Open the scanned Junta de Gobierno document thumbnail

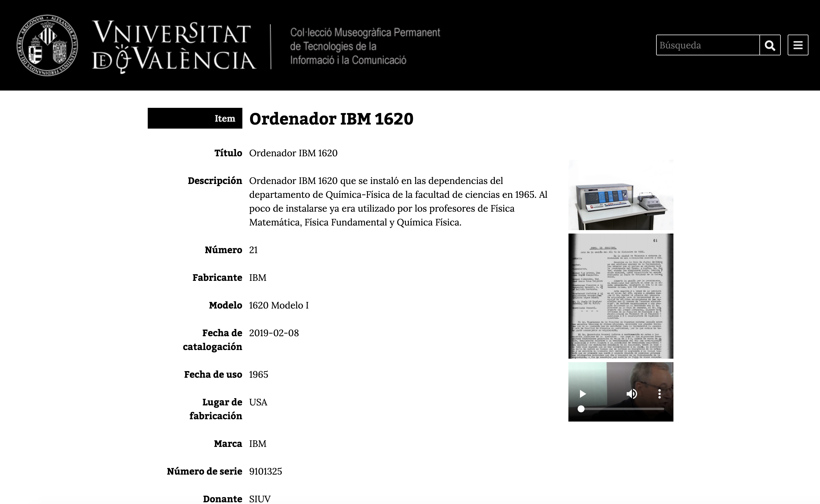pyautogui.click(x=621, y=296)
